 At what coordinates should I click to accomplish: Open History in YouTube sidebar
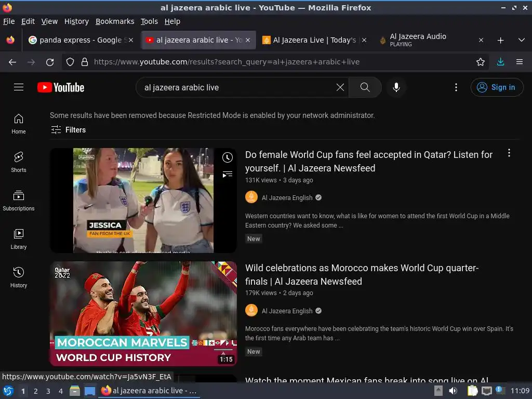point(19,277)
